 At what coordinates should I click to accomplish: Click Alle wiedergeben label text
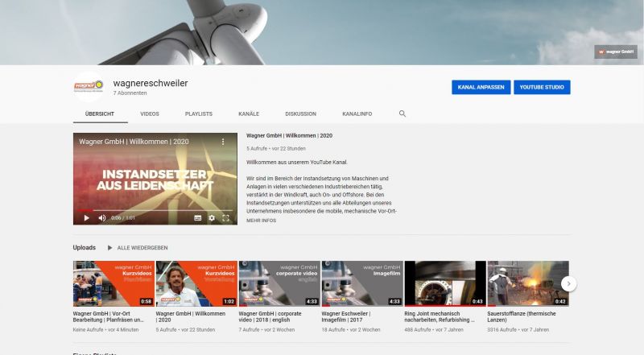coord(142,248)
